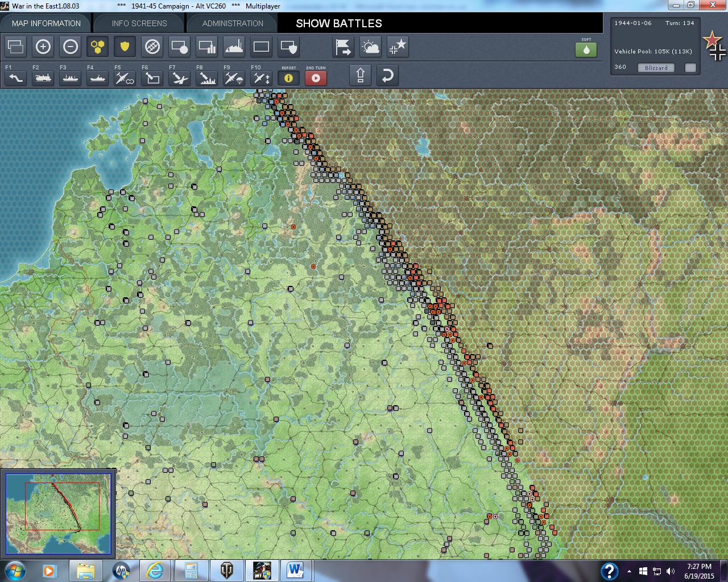The image size is (728, 582).
Task: Open the ADMINISTRATION tab
Action: [x=233, y=23]
